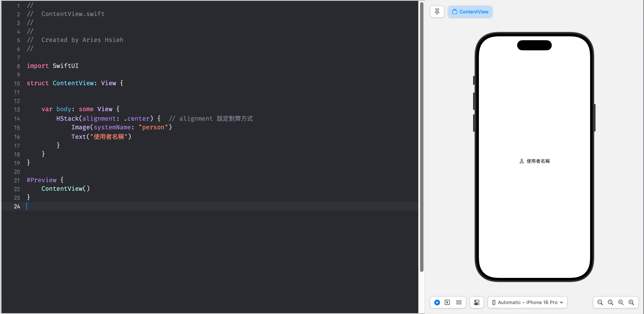
Task: Click the editor vertical scrollbar
Action: tap(422, 136)
